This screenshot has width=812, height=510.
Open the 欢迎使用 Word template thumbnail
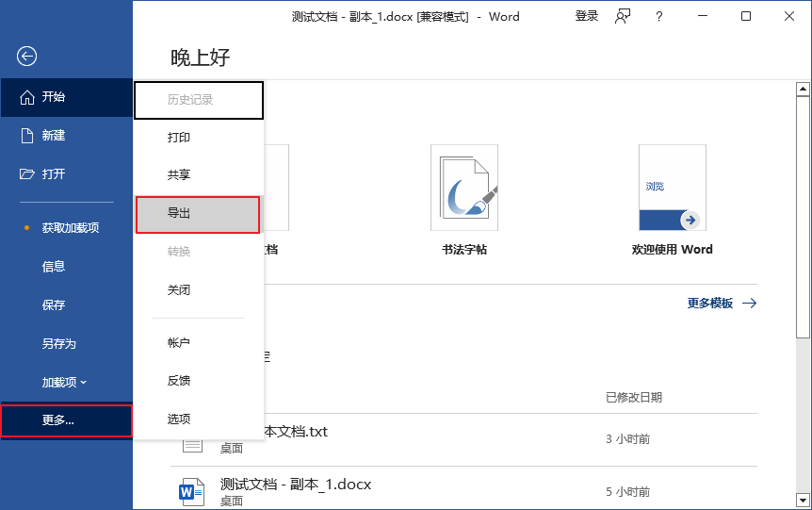[x=673, y=188]
